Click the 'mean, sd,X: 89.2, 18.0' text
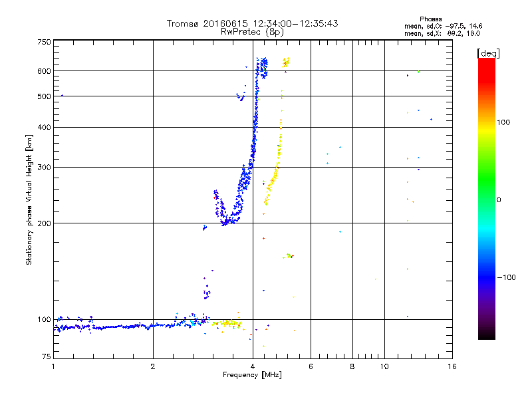 (442, 34)
